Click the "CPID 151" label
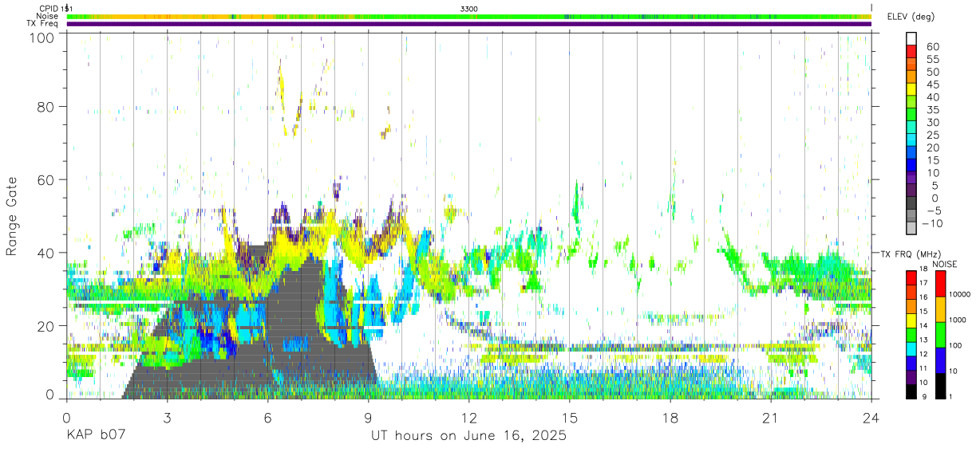This screenshot has height=452, width=980. 55,8
